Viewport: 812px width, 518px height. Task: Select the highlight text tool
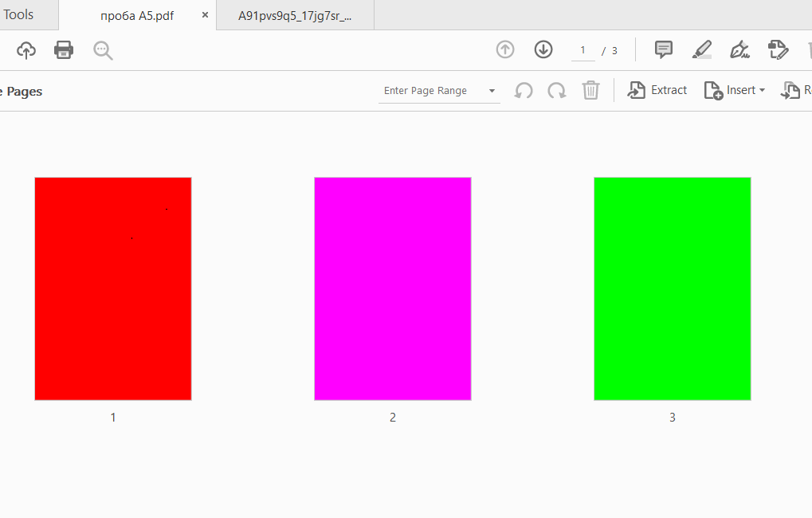(x=702, y=49)
